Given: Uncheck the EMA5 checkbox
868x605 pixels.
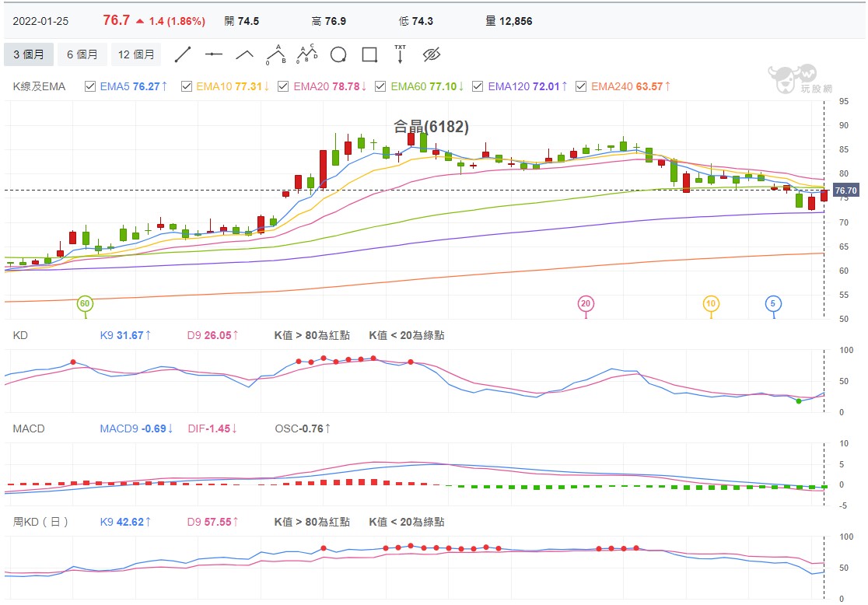Looking at the screenshot, I should coord(90,86).
